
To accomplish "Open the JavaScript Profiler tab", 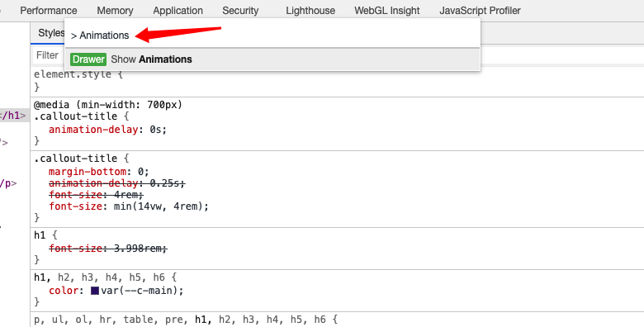I will pyautogui.click(x=480, y=11).
